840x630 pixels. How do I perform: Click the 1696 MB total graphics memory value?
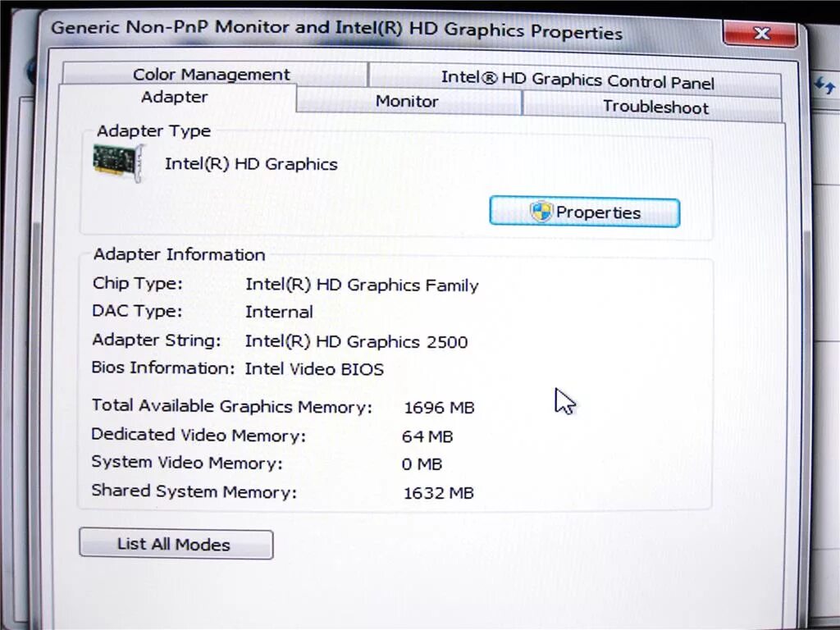(439, 408)
